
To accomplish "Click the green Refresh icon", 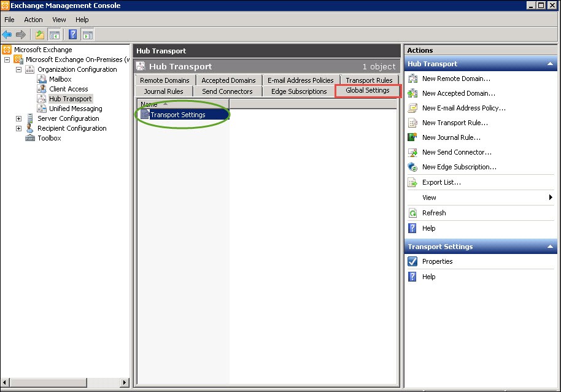I will [412, 213].
